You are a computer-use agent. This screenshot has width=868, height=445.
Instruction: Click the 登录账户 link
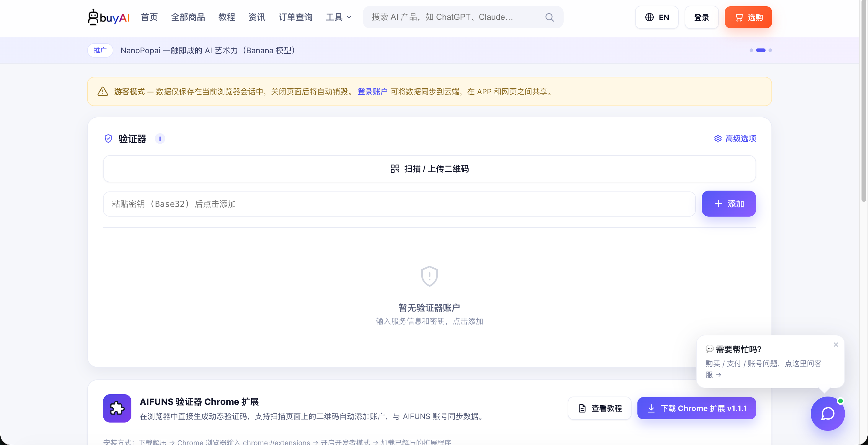click(372, 91)
